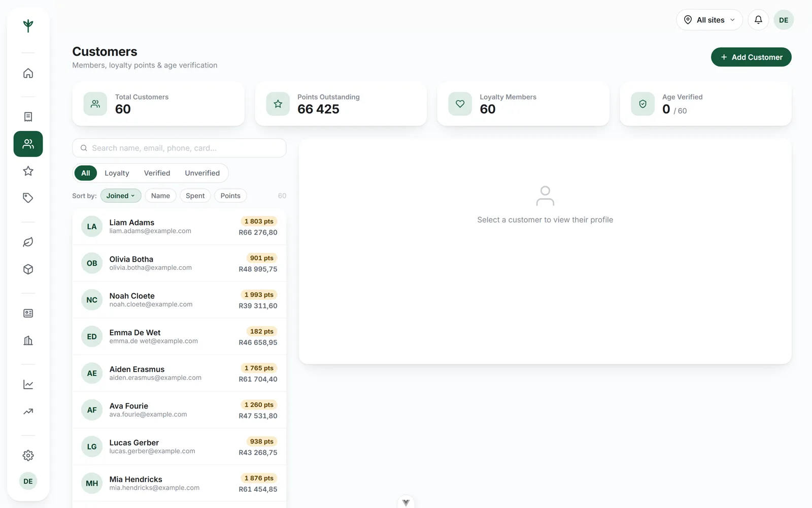Open the All sites dropdown
The width and height of the screenshot is (812, 508).
pos(709,20)
